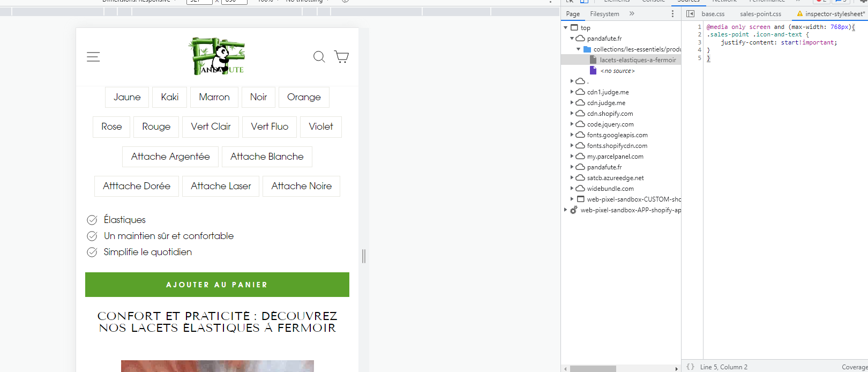This screenshot has width=868, height=372.
Task: Select the satcb.azureedge.net tree entry
Action: point(615,178)
